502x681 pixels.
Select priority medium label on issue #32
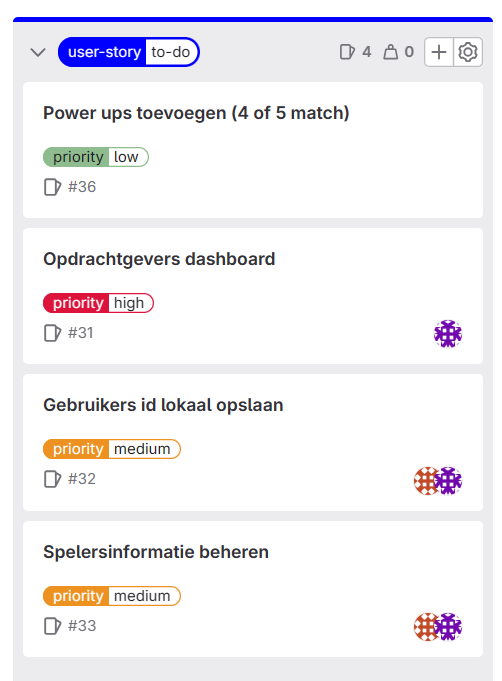(112, 449)
